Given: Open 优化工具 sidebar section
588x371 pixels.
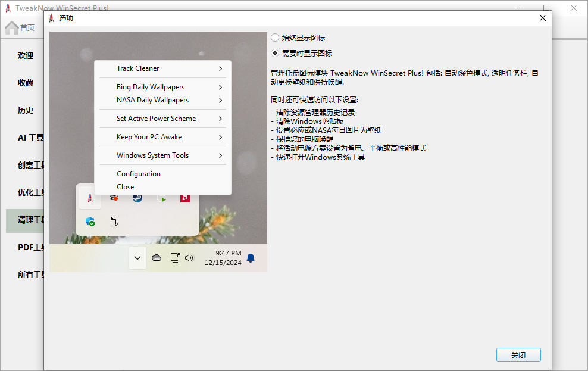Looking at the screenshot, I should 31,192.
